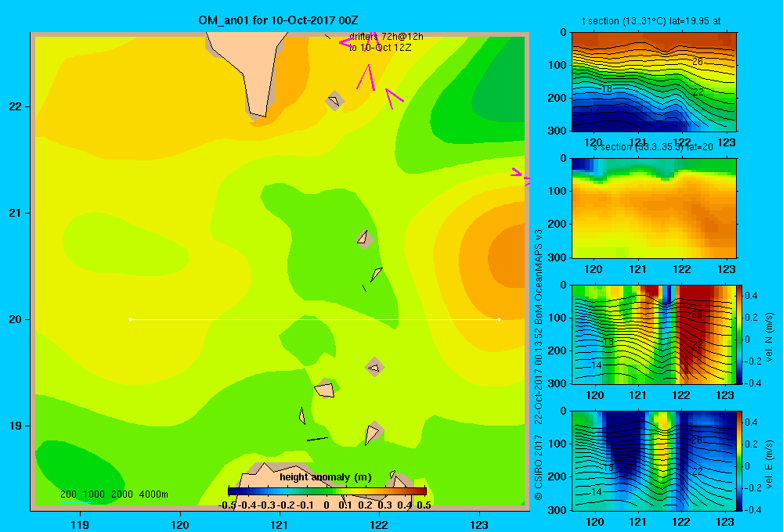
Task: Open the temperature section panel
Action: pos(654,82)
